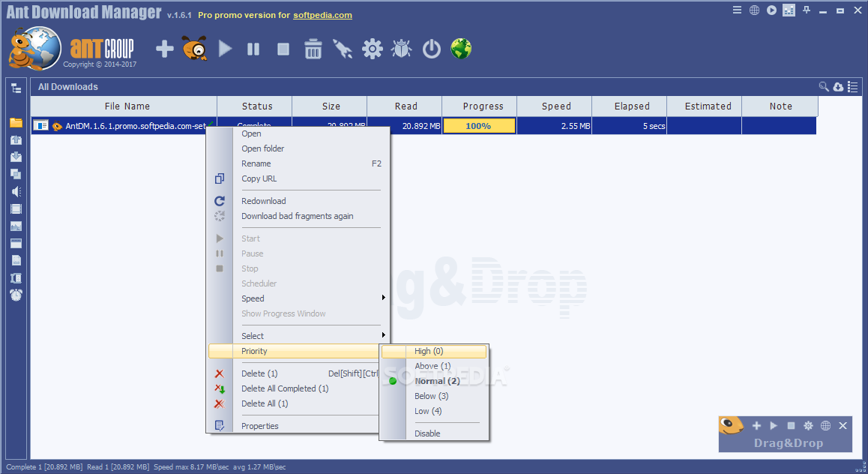The width and height of the screenshot is (868, 474).
Task: Select the yellow folder category in sidebar
Action: coord(16,122)
